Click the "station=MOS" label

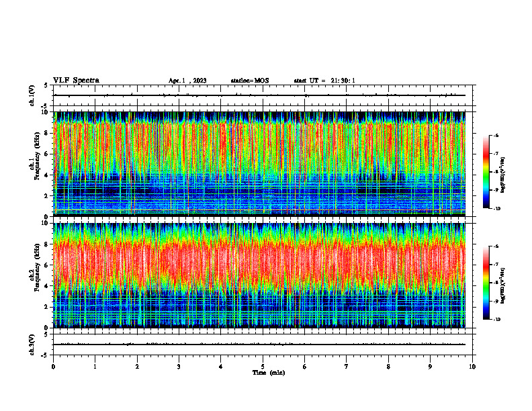pyautogui.click(x=250, y=81)
